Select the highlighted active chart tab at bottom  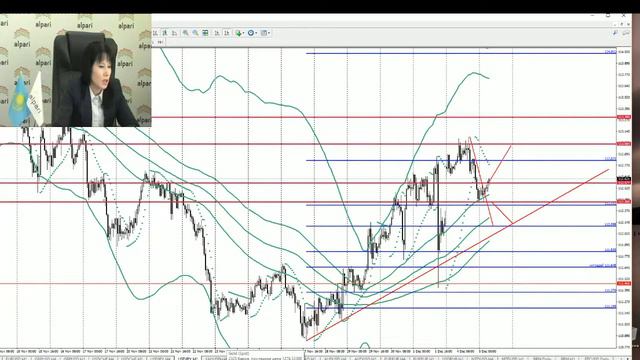pos(188,358)
